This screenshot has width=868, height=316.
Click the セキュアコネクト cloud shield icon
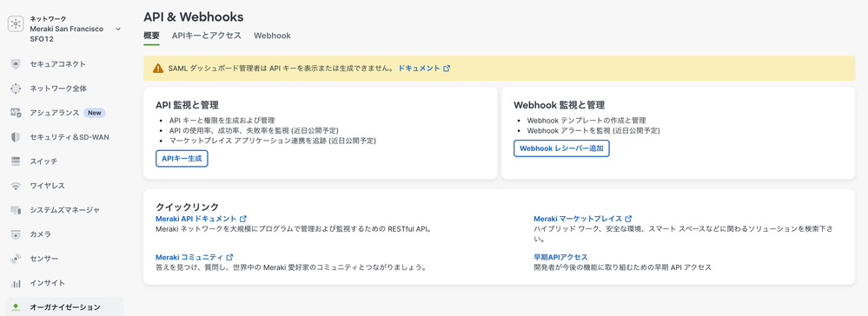(x=16, y=63)
